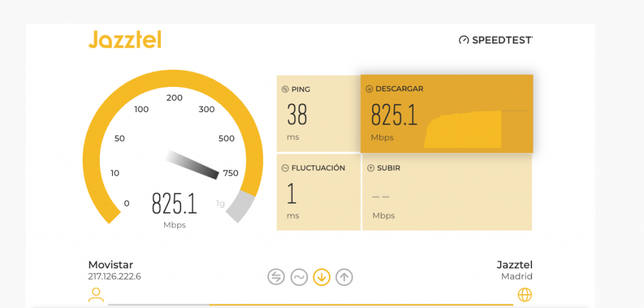Select the upload stage icon in bottom row
644x308 pixels.
click(x=344, y=277)
